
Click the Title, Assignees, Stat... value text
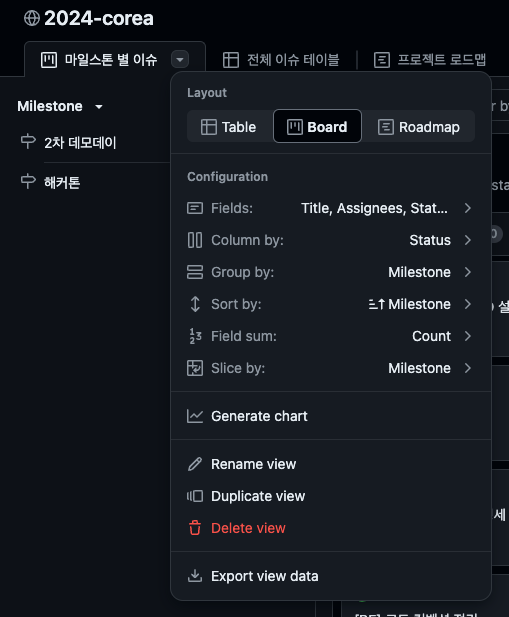pyautogui.click(x=374, y=208)
